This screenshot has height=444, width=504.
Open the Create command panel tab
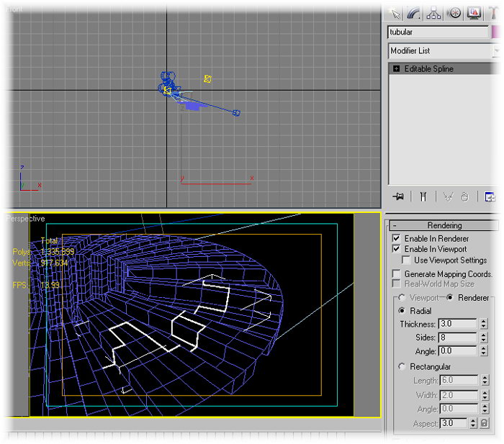click(x=395, y=13)
